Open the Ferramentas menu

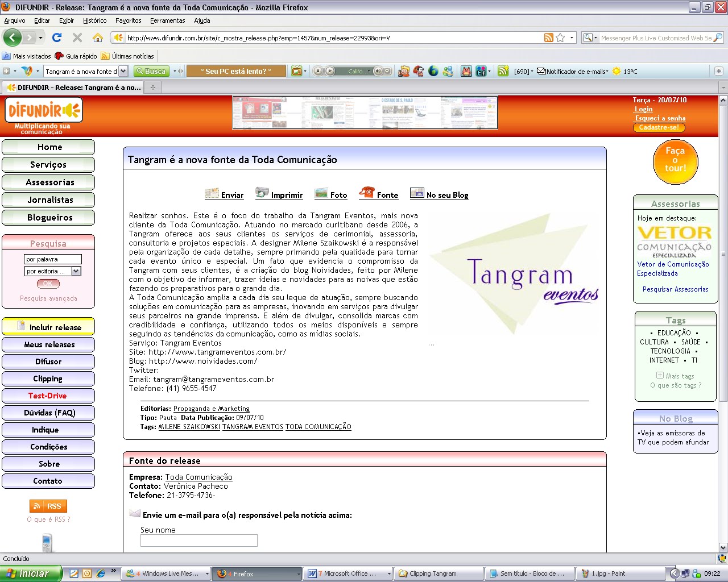pos(168,20)
